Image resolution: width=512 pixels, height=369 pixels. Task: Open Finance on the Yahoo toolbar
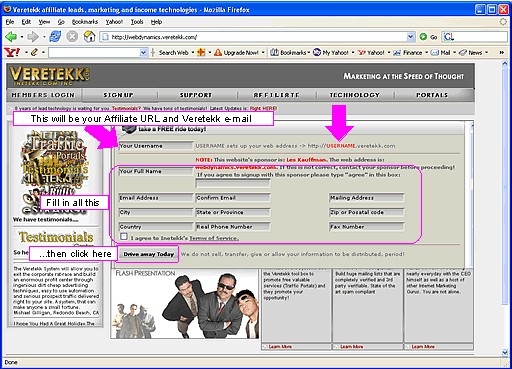[407, 53]
